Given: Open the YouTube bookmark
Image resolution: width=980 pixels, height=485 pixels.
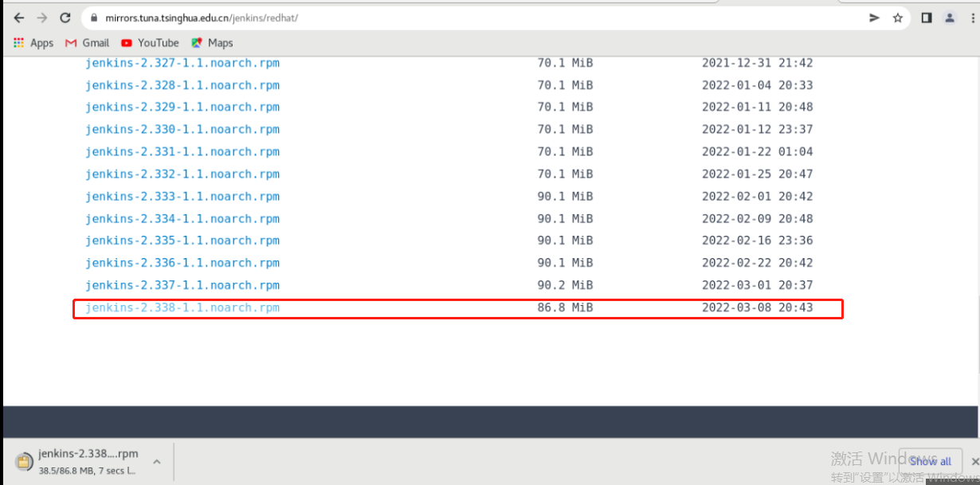Looking at the screenshot, I should click(150, 43).
